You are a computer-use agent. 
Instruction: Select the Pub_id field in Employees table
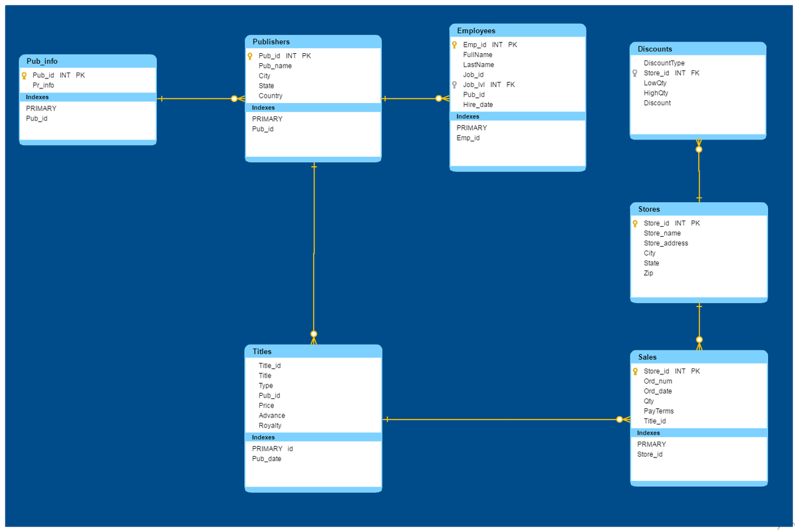(x=473, y=95)
